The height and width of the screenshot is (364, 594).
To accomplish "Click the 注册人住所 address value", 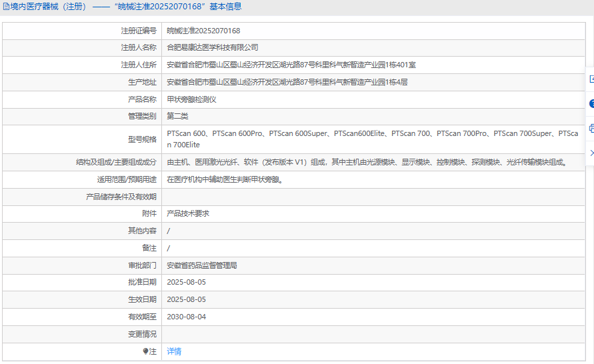I will coord(291,65).
